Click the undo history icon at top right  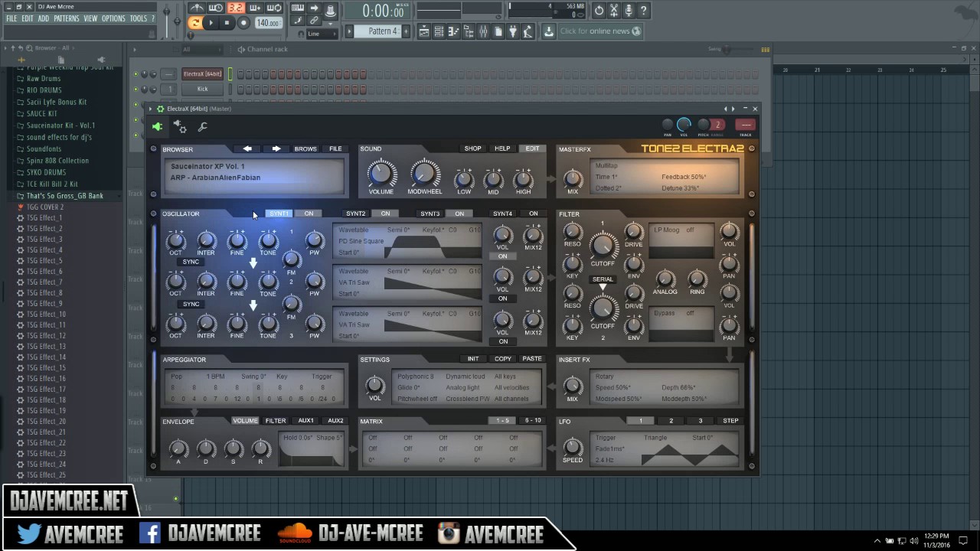pyautogui.click(x=599, y=11)
